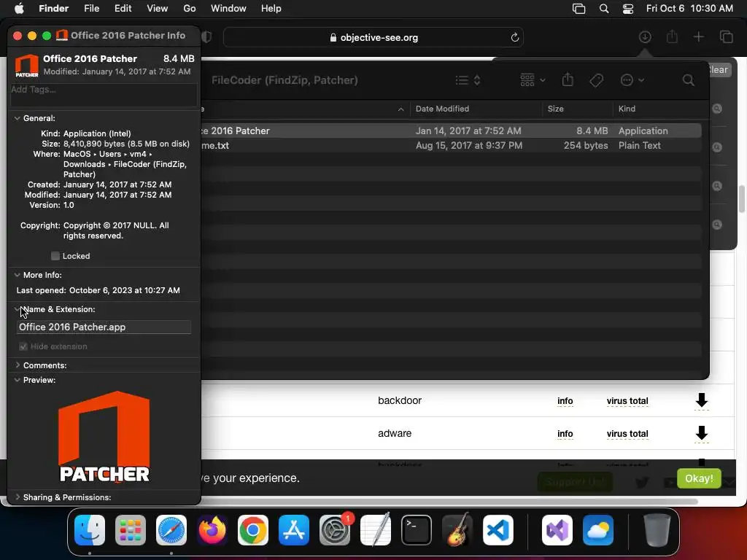
Task: Open Launchpad in the Dock
Action: pyautogui.click(x=131, y=530)
